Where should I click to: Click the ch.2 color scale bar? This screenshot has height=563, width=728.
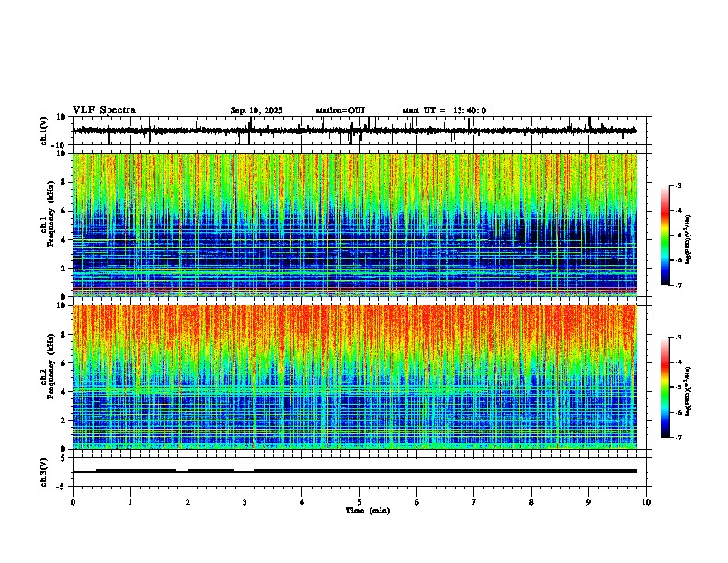[x=665, y=387]
